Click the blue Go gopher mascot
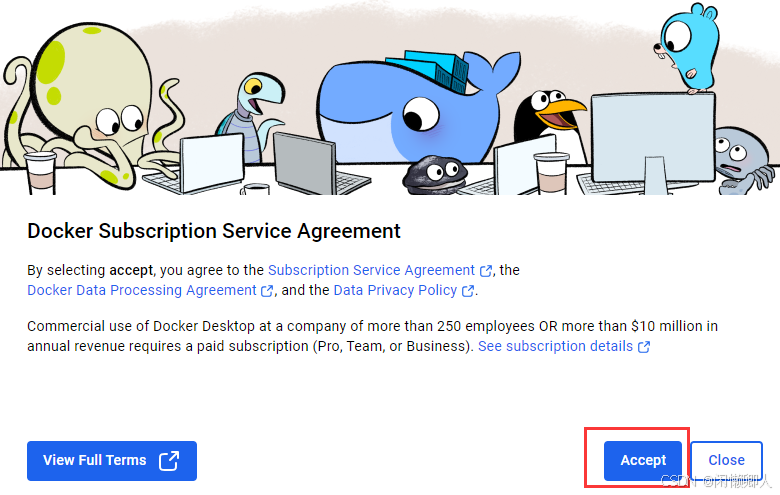Image resolution: width=780 pixels, height=495 pixels. (x=689, y=48)
